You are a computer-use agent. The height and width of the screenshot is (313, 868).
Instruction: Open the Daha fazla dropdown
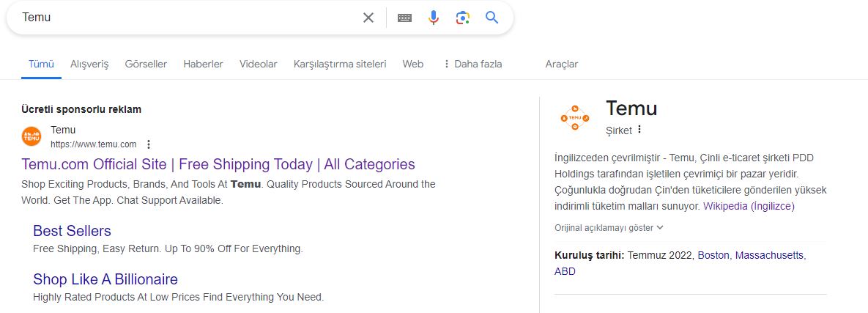coord(472,64)
